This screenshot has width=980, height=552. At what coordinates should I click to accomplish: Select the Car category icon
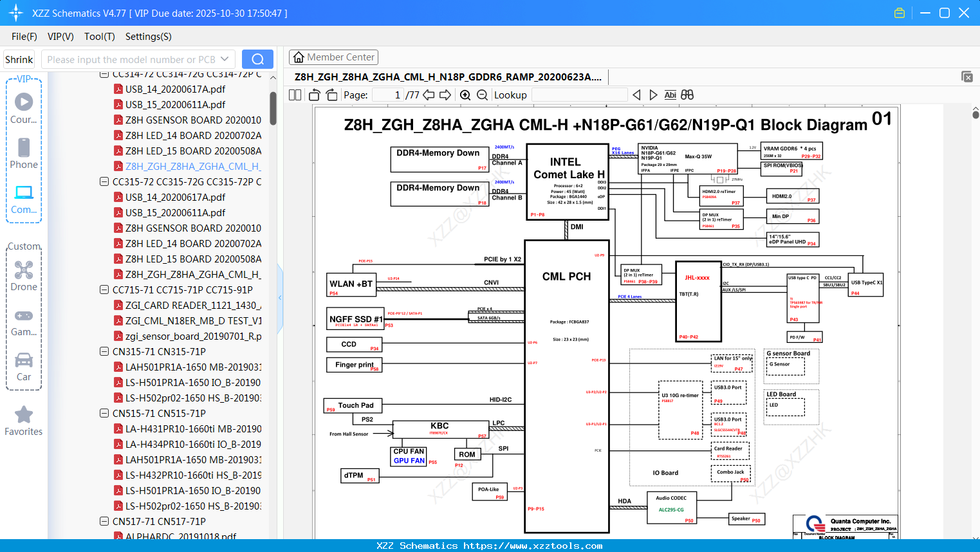coord(24,367)
